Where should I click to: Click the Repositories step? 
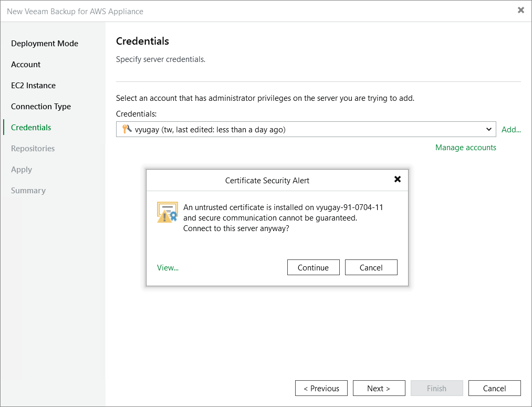click(33, 149)
